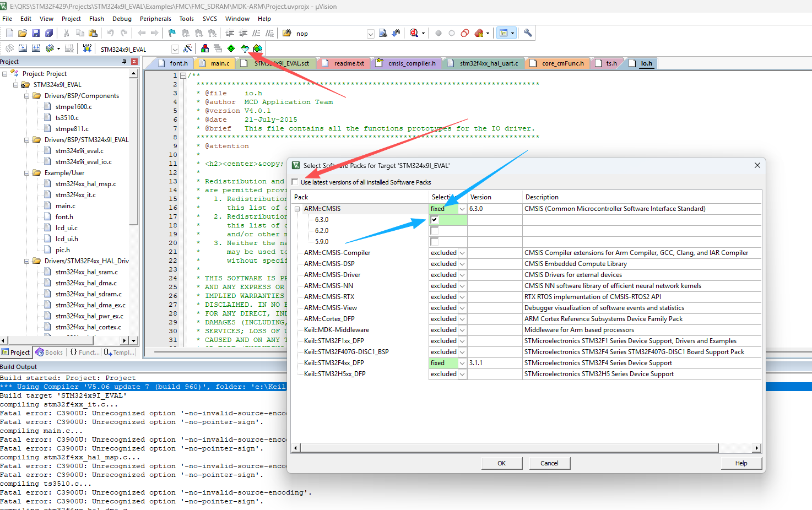The width and height of the screenshot is (812, 510).
Task: Open Options for Target magic wand icon
Action: 187,48
